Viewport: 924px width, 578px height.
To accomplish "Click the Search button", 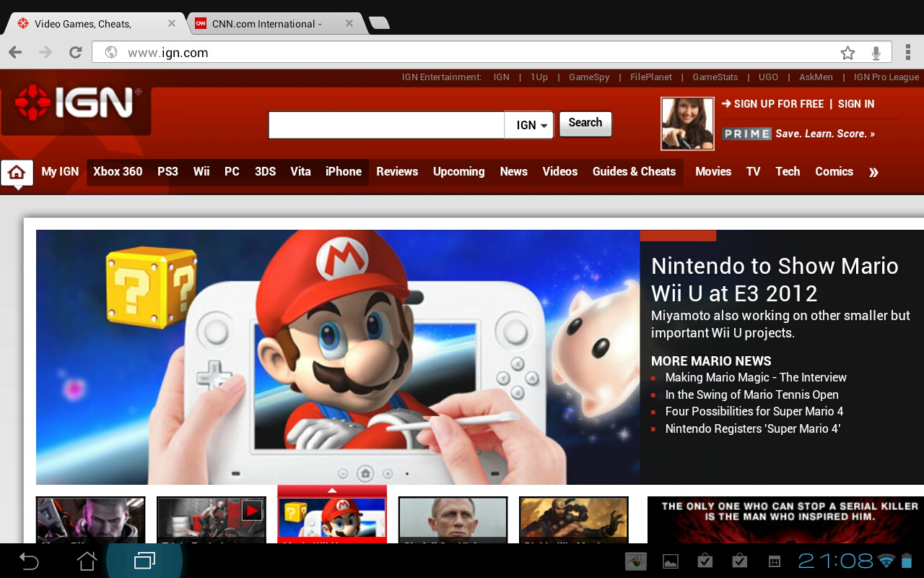I will (x=585, y=124).
